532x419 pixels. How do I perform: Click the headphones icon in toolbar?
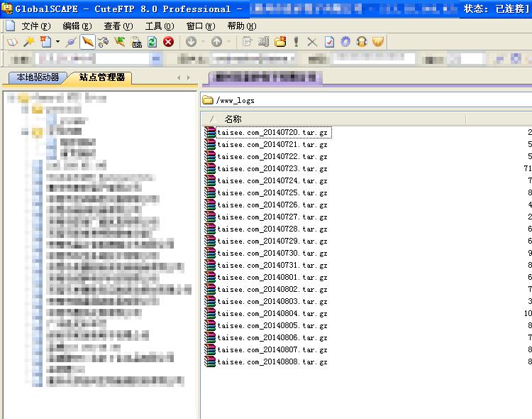(362, 42)
